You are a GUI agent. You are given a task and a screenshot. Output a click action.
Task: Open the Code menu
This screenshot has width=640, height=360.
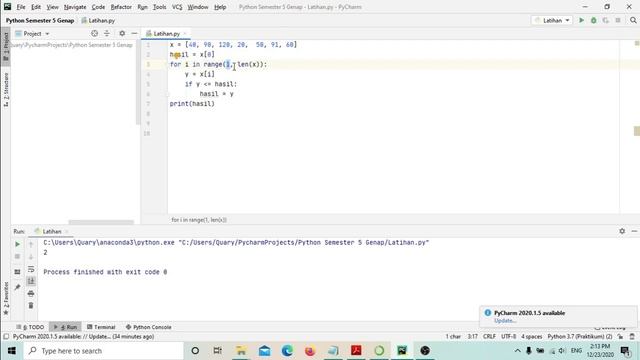(x=98, y=7)
